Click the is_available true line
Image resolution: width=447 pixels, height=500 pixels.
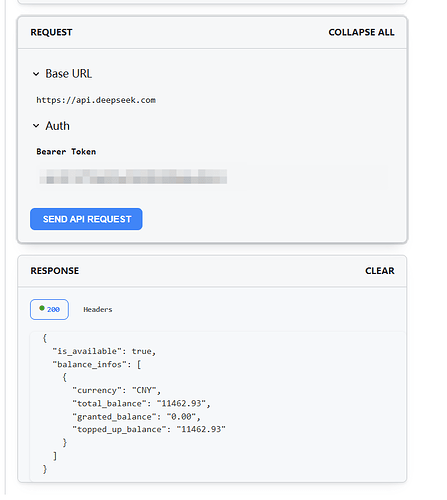[x=104, y=351]
